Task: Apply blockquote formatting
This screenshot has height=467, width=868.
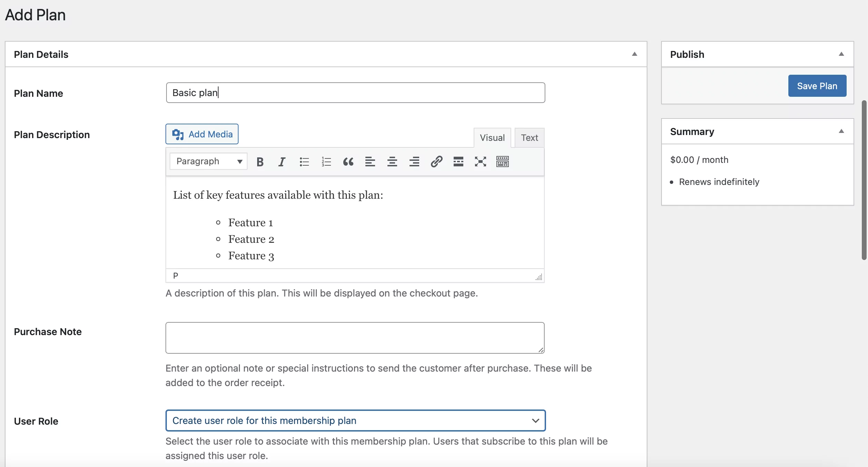Action: (x=348, y=162)
